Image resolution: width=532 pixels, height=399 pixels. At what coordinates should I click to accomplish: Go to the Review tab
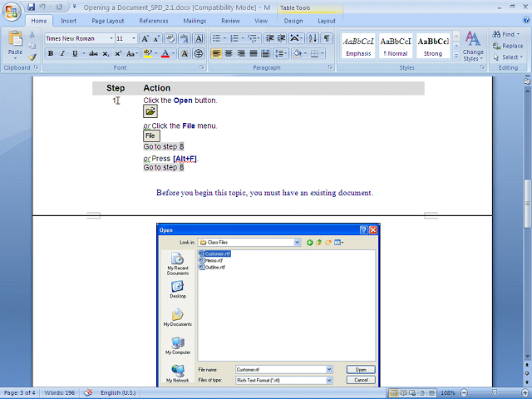(231, 21)
